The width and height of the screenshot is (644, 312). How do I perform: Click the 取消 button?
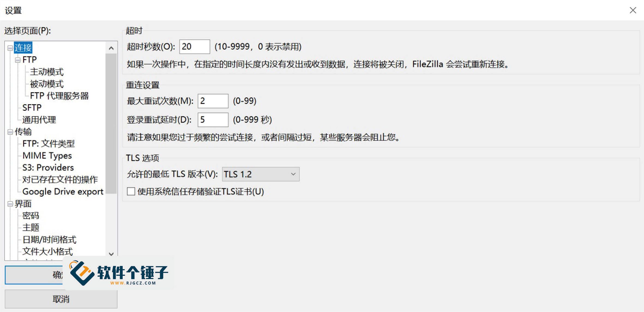(61, 299)
